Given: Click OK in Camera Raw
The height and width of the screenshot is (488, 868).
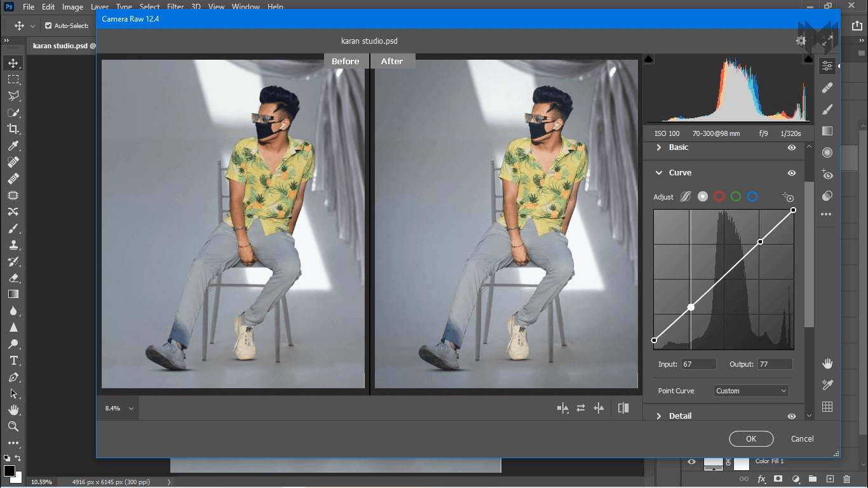Looking at the screenshot, I should click(x=751, y=438).
